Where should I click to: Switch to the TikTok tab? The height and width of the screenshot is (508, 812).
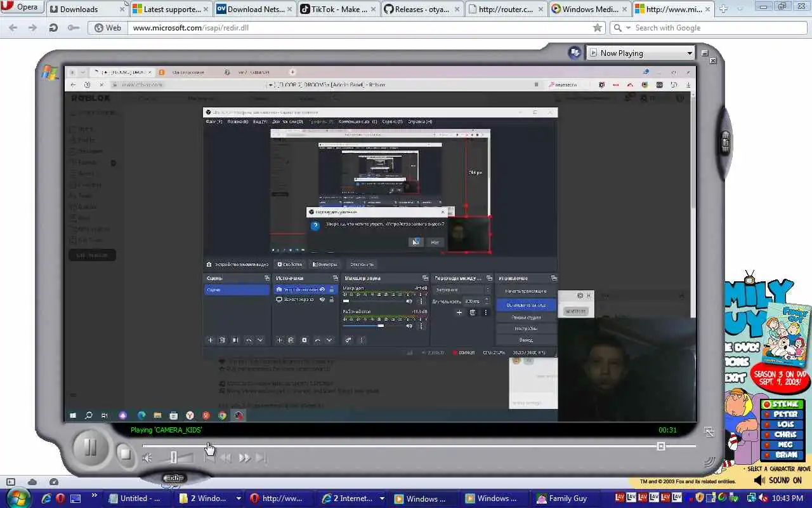click(339, 9)
